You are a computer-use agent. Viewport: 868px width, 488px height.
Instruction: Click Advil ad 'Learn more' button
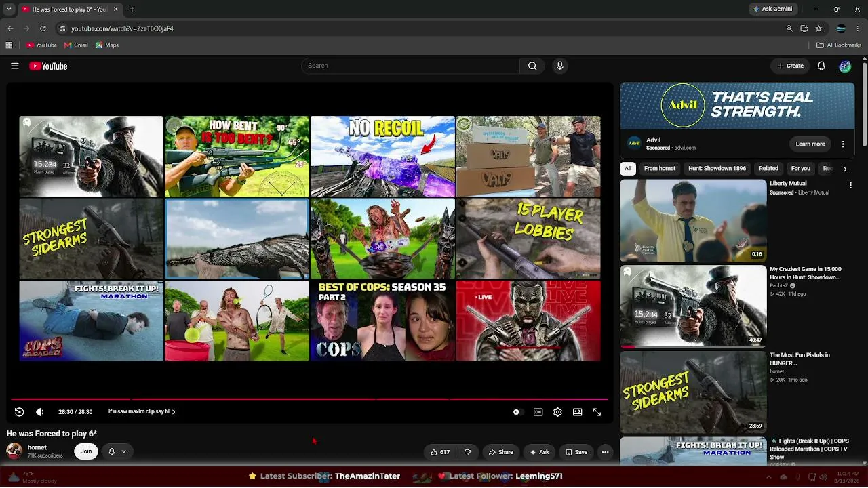point(810,144)
